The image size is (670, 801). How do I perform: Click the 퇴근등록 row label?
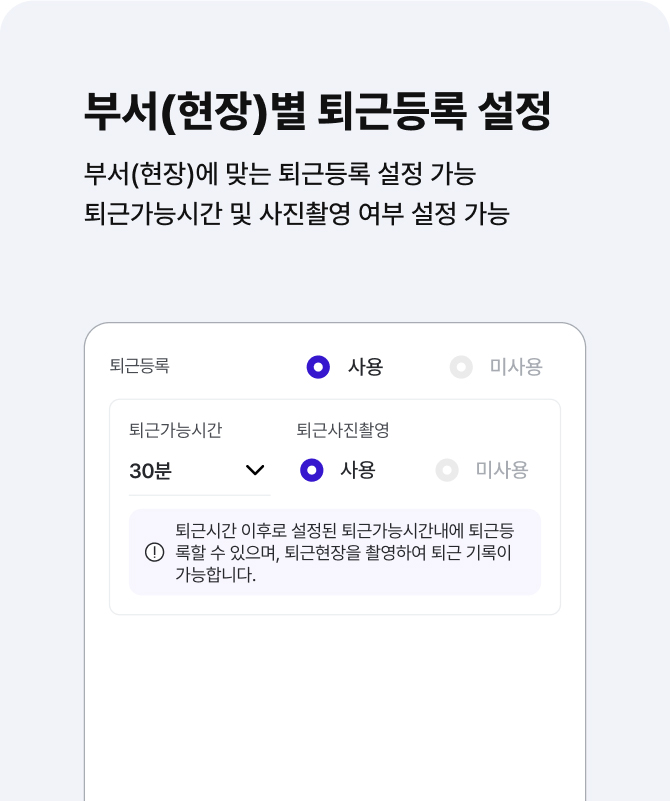pos(139,366)
